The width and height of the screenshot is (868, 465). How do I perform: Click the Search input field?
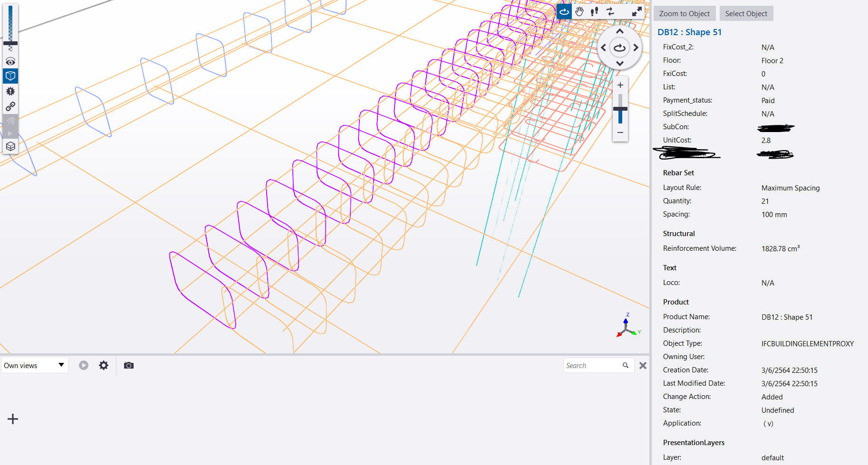(x=592, y=365)
